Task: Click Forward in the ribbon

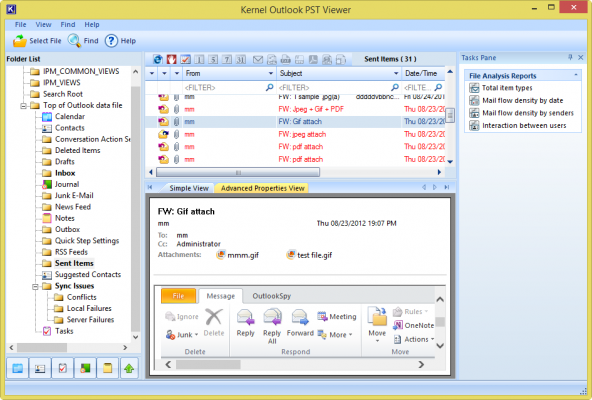Action: tap(300, 323)
